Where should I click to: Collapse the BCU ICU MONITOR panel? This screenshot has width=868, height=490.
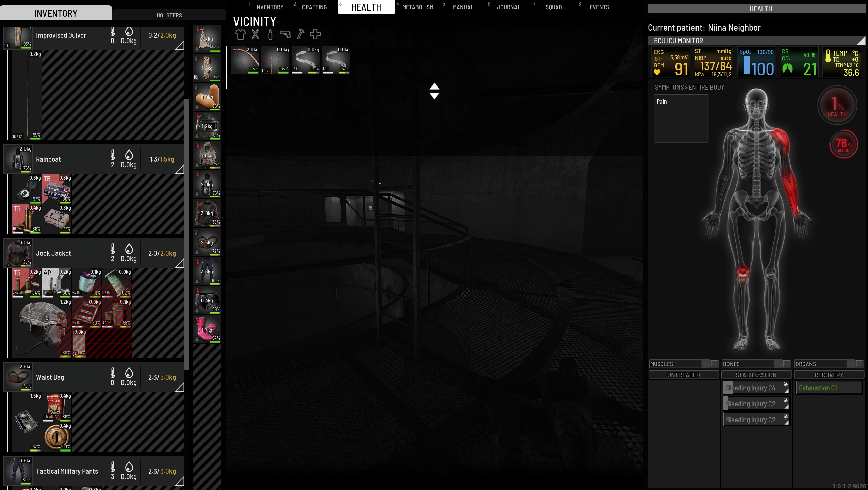coord(861,41)
